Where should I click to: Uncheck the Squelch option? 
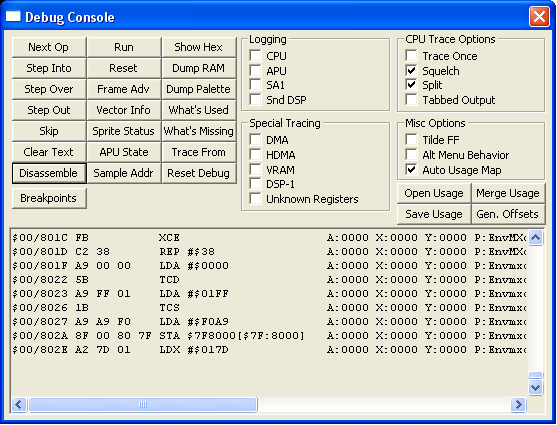pyautogui.click(x=411, y=71)
